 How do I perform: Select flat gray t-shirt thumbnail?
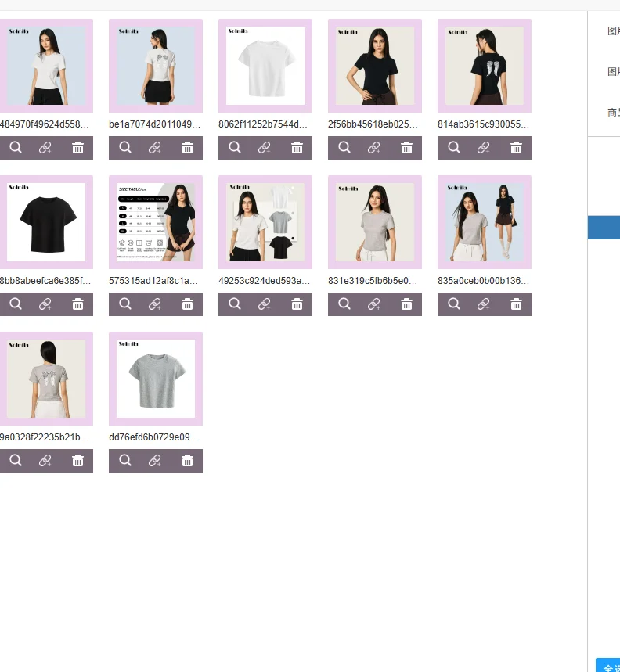156,379
